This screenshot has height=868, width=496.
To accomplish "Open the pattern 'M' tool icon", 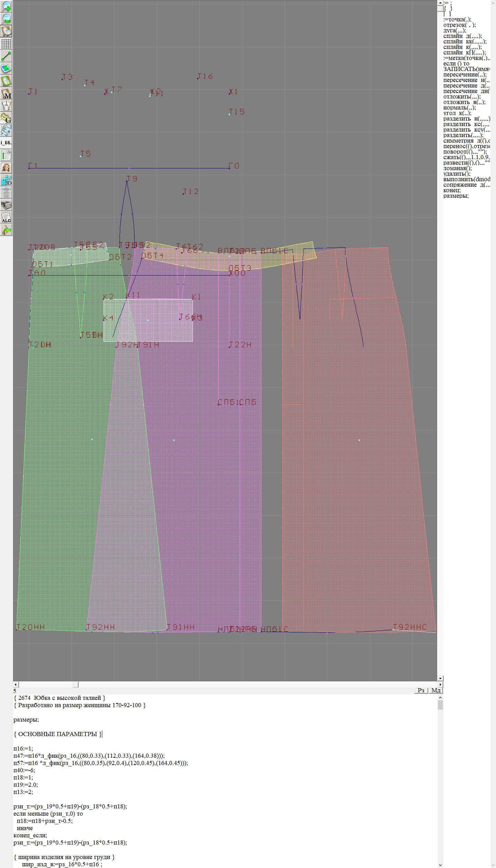I will 6,94.
